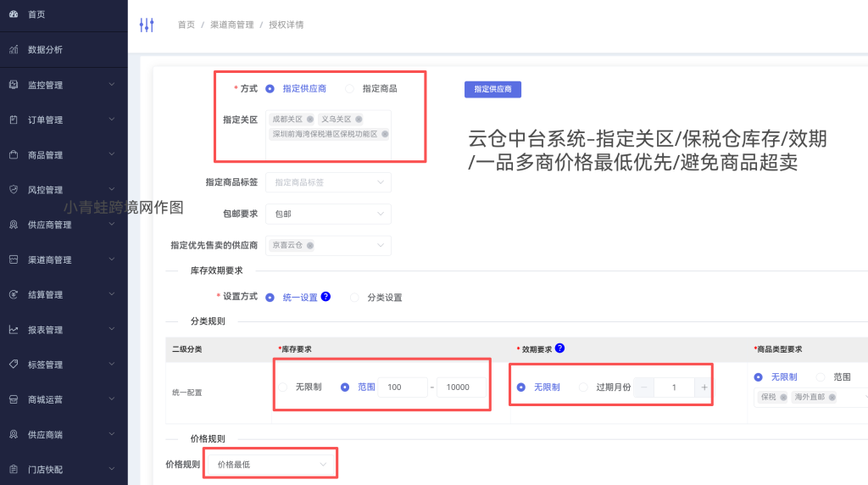Click the 商品管理 bag icon
The width and height of the screenshot is (868, 485).
14,155
